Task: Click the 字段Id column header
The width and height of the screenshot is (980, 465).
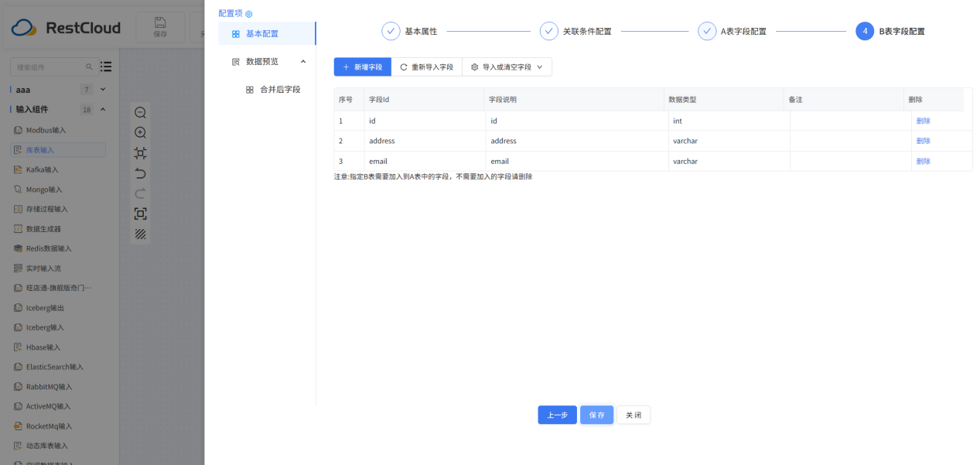Action: coord(424,100)
